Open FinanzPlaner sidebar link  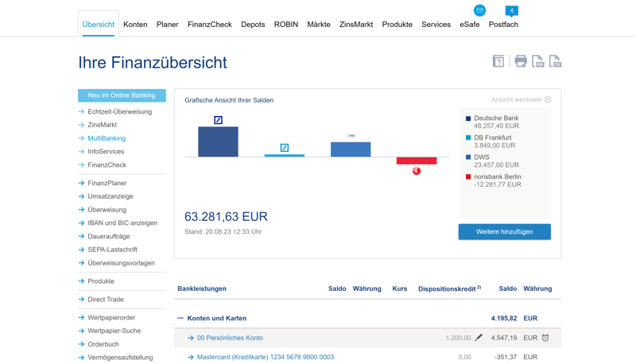(107, 184)
